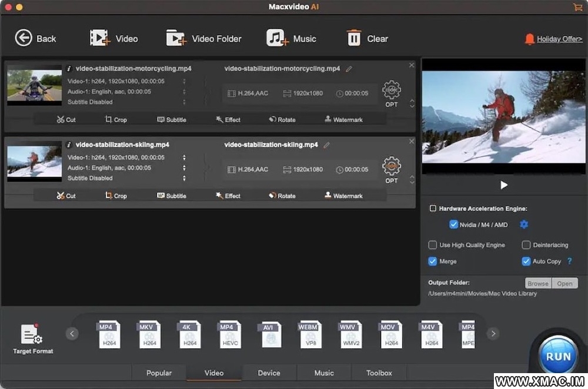
Task: Select the MKV H264 format icon
Action: pos(149,334)
